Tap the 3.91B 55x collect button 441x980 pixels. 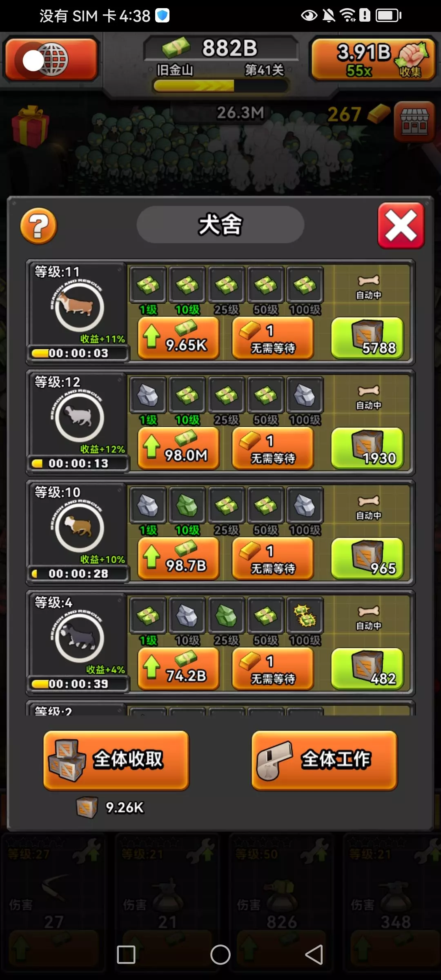[374, 60]
